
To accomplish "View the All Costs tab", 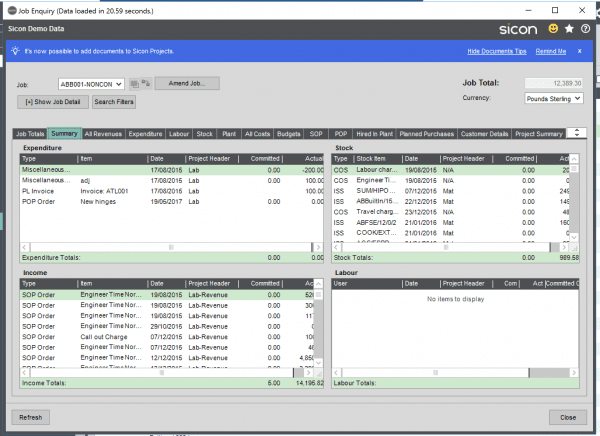I will click(257, 134).
